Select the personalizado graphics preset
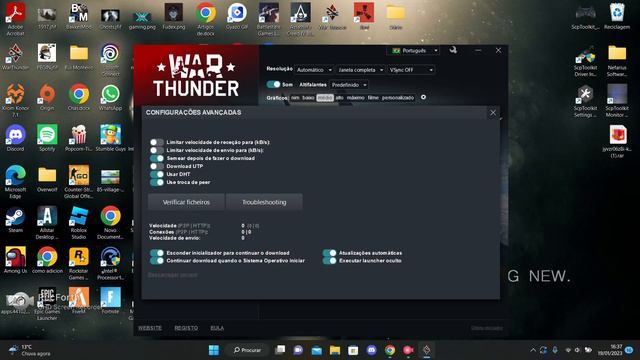Screen dimensions: 640x360 tap(398, 98)
